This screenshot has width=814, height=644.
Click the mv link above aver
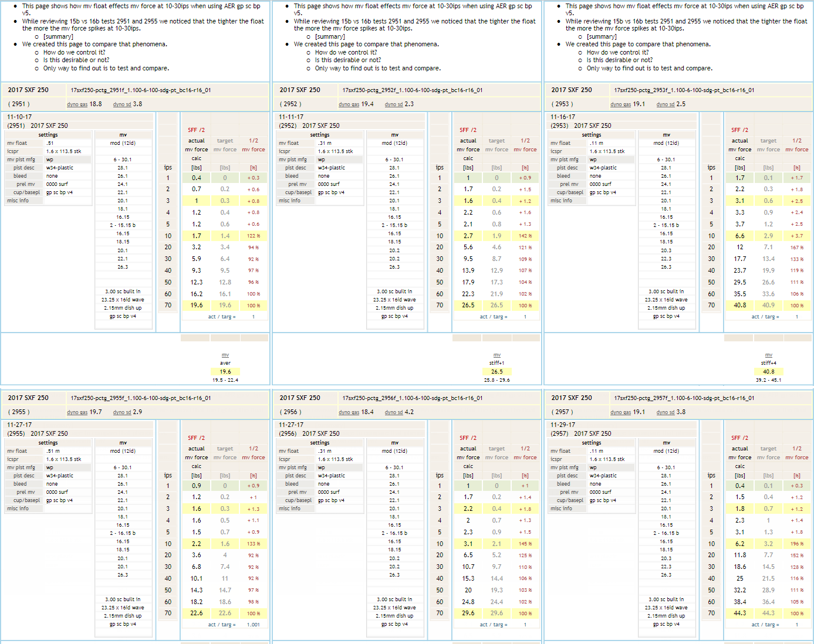coord(225,355)
